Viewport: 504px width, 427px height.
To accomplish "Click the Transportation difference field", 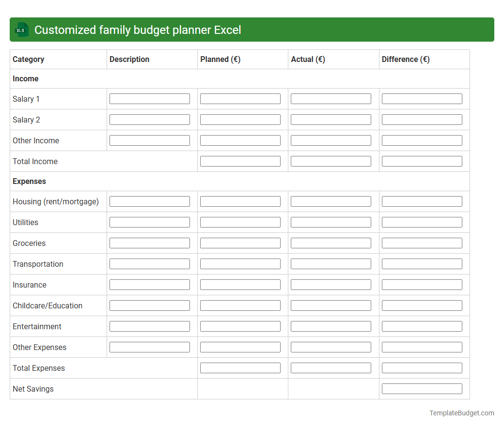I will (x=422, y=263).
